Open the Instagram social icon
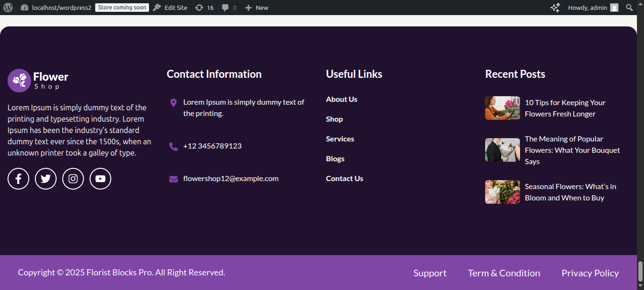This screenshot has height=290, width=644. click(x=73, y=179)
